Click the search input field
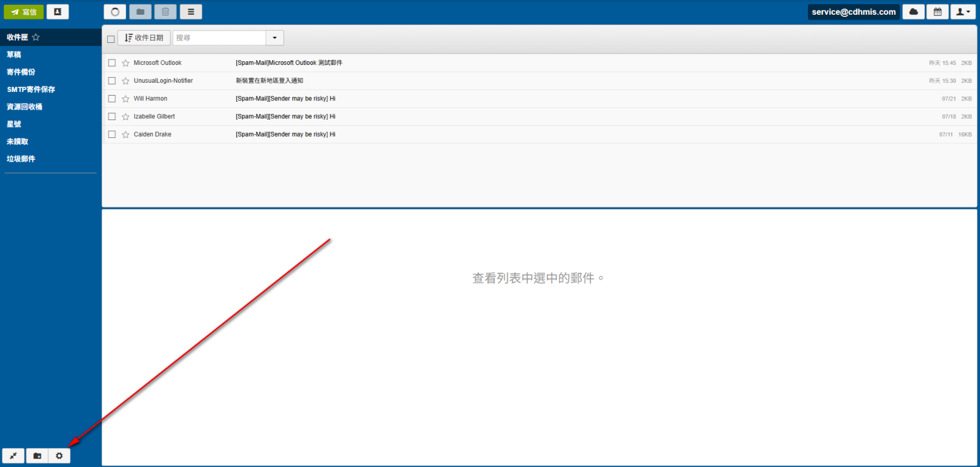Screen dimensions: 980x467 click(219, 38)
